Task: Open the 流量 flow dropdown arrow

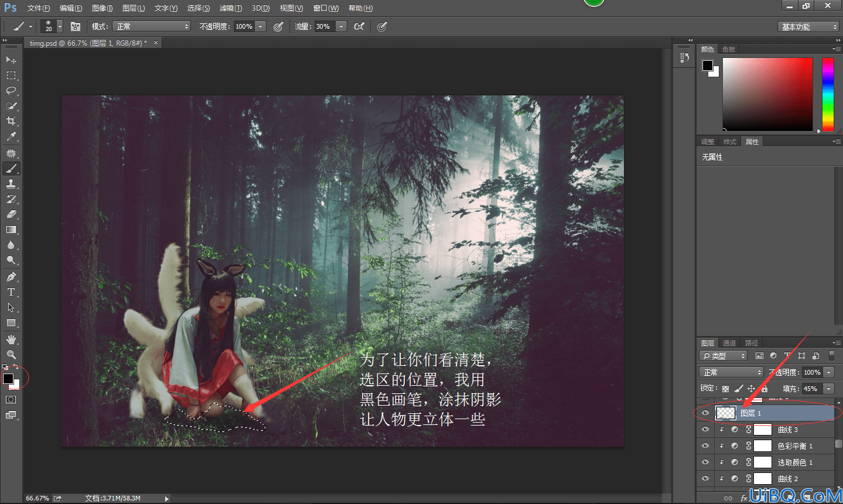Action: [x=342, y=26]
